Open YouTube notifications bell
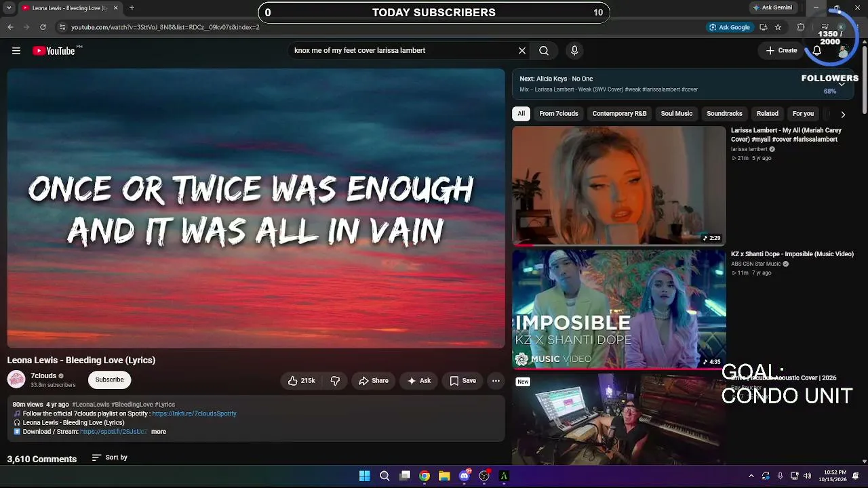The height and width of the screenshot is (488, 868). click(x=817, y=50)
